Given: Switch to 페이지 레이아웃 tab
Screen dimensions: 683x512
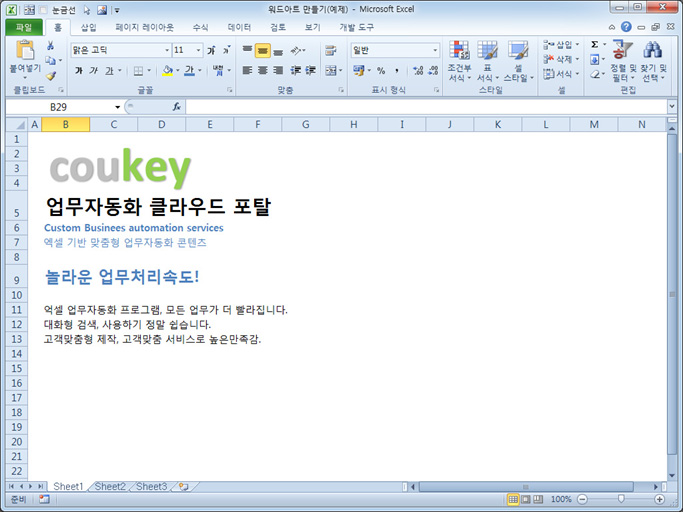Looking at the screenshot, I should coord(144,27).
